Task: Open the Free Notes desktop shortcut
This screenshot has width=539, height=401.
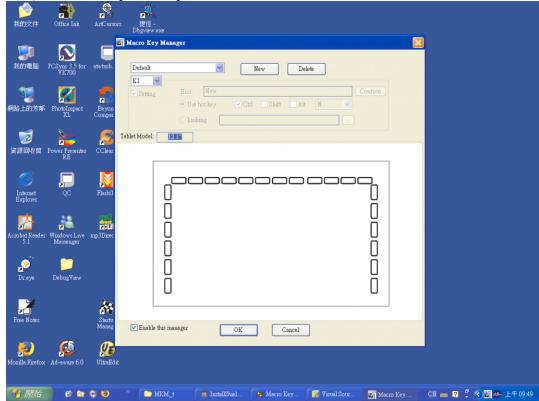Action: click(26, 311)
